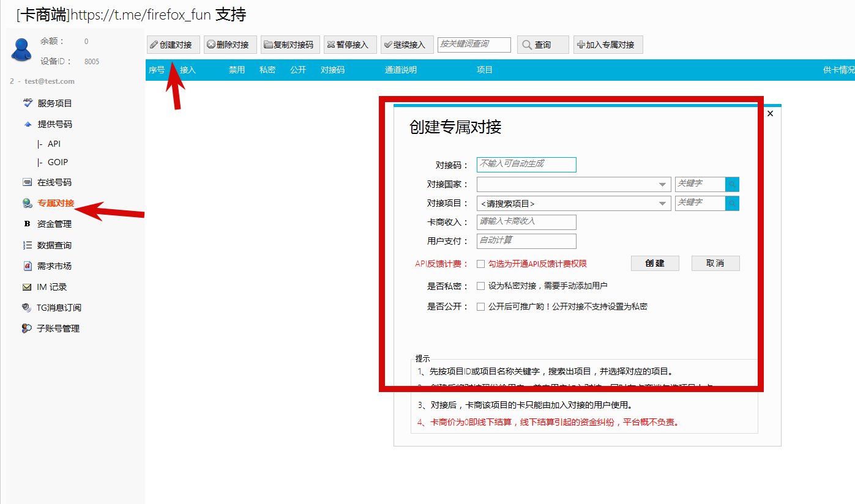Focus the 用户支付 input field
This screenshot has width=855, height=504.
coord(526,241)
